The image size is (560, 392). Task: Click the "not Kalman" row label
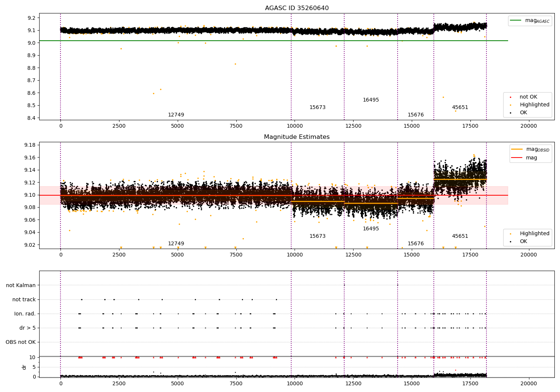pos(21,285)
